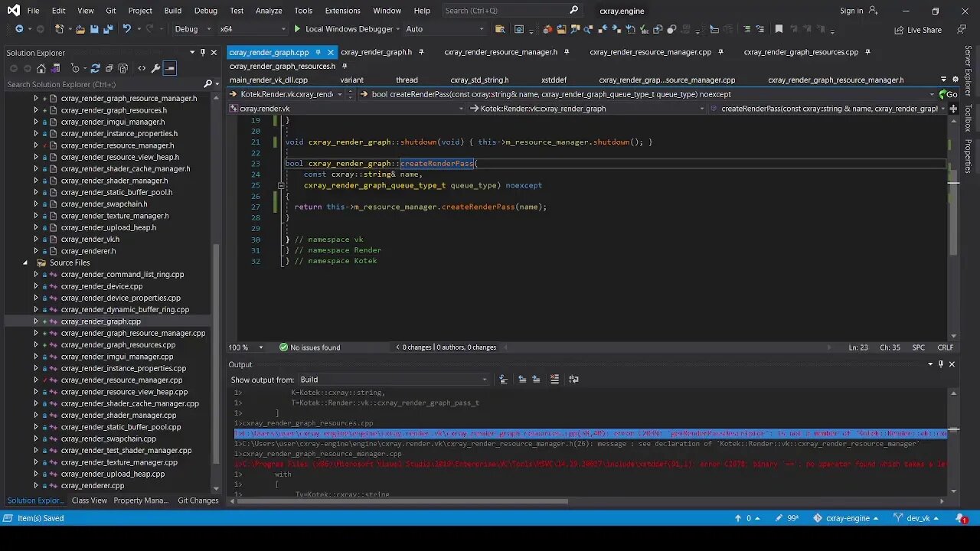The width and height of the screenshot is (980, 551).
Task: Click the Solution Explorer search magnifier icon
Action: (x=207, y=84)
